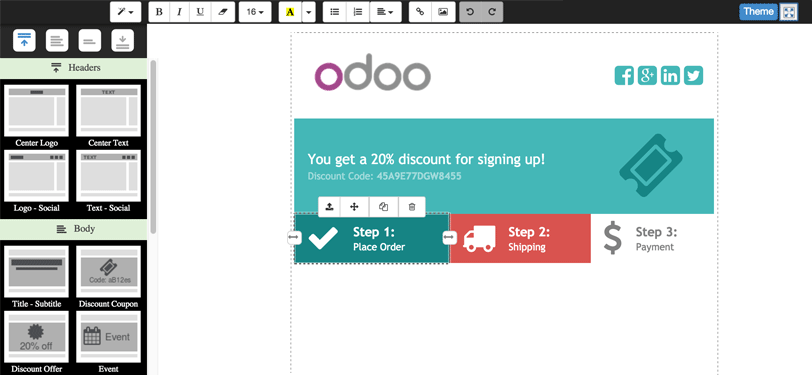Pick the Center Logo header snippet

[36, 116]
